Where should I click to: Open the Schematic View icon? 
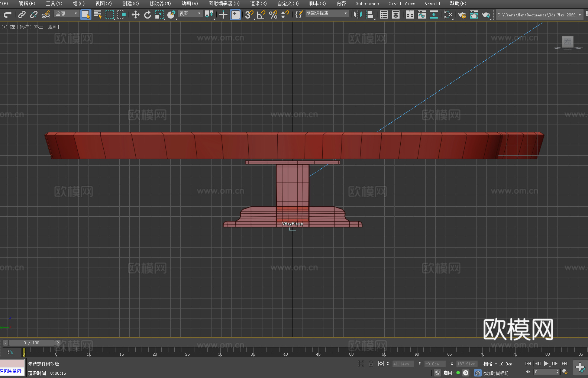click(x=434, y=14)
